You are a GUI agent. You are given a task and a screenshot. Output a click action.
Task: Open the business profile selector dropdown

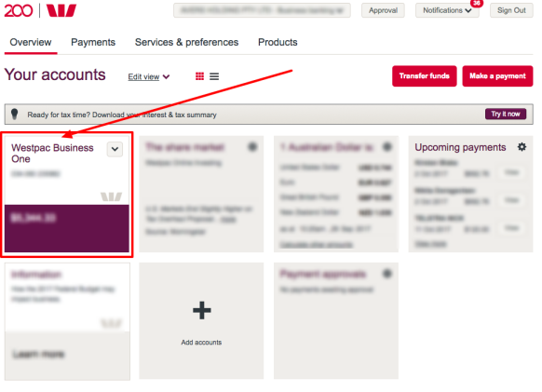pos(262,10)
